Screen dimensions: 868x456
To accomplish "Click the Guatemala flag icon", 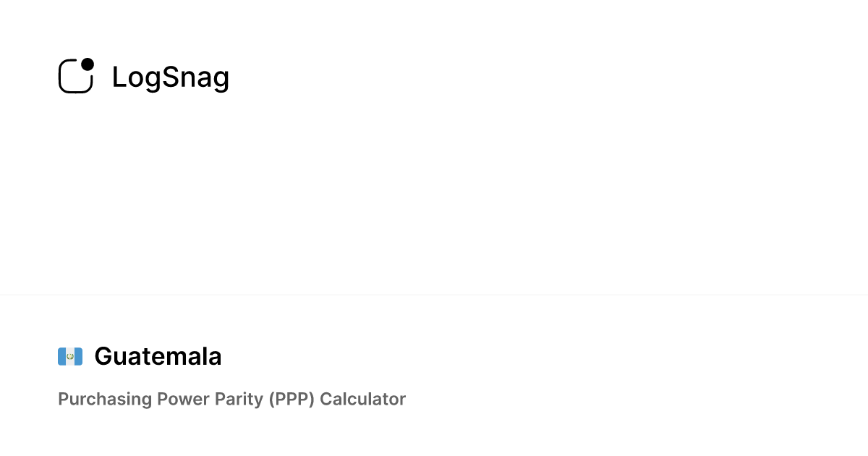I will [70, 356].
